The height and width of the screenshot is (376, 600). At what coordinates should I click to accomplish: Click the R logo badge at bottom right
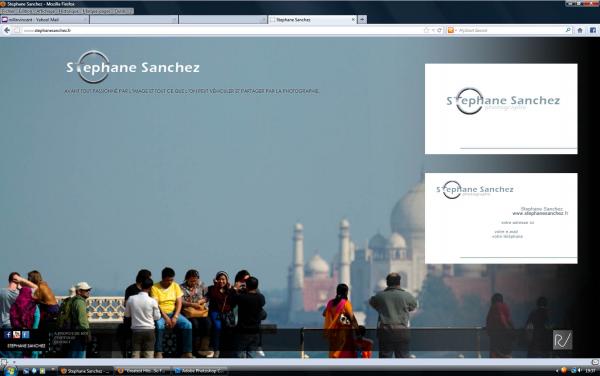tap(562, 340)
